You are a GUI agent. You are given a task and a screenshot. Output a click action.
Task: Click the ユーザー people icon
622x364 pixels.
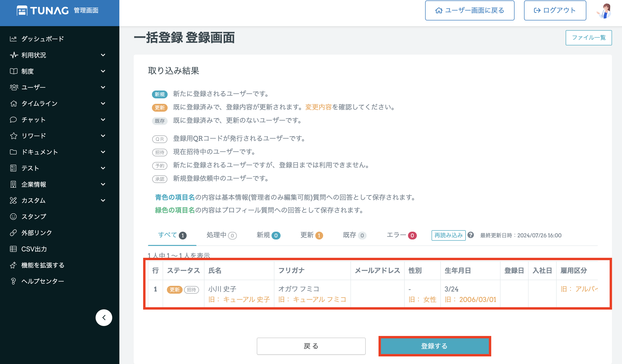click(14, 87)
